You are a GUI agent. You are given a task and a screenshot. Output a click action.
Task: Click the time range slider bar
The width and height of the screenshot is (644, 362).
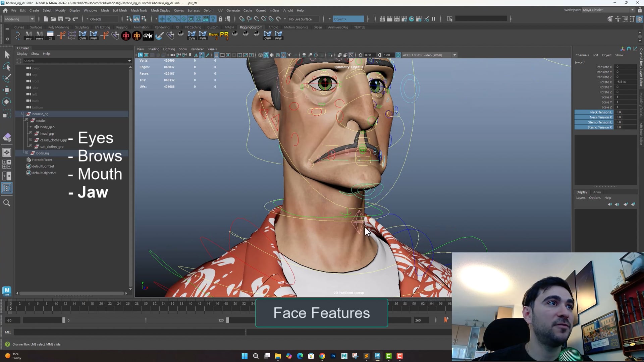(x=145, y=320)
